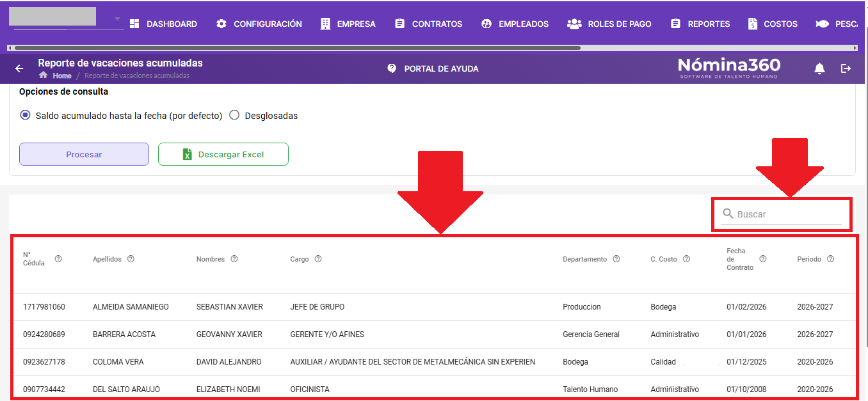Click help icon next to Cargo

point(318,259)
